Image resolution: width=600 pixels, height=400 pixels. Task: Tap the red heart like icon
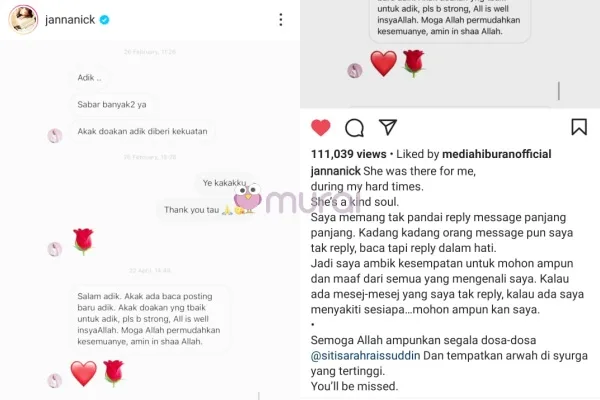[321, 127]
